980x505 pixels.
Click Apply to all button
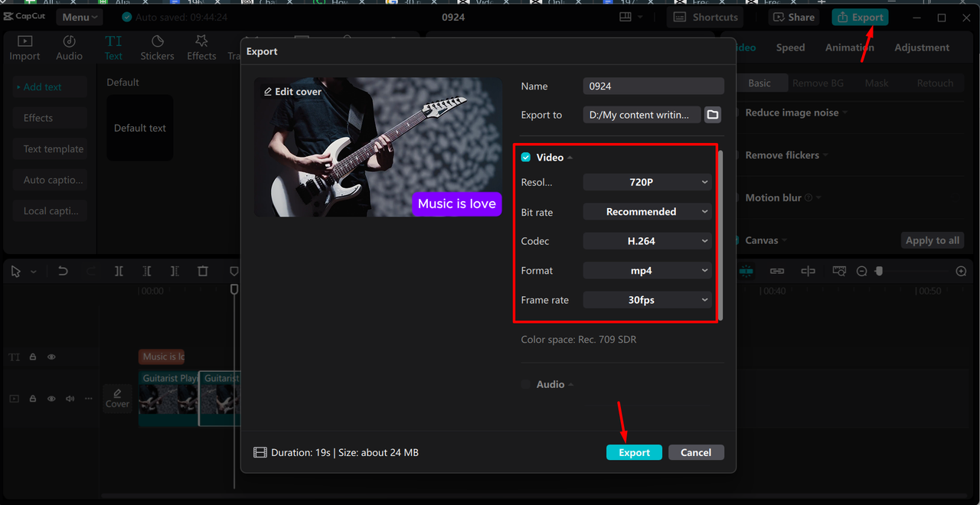coord(932,240)
